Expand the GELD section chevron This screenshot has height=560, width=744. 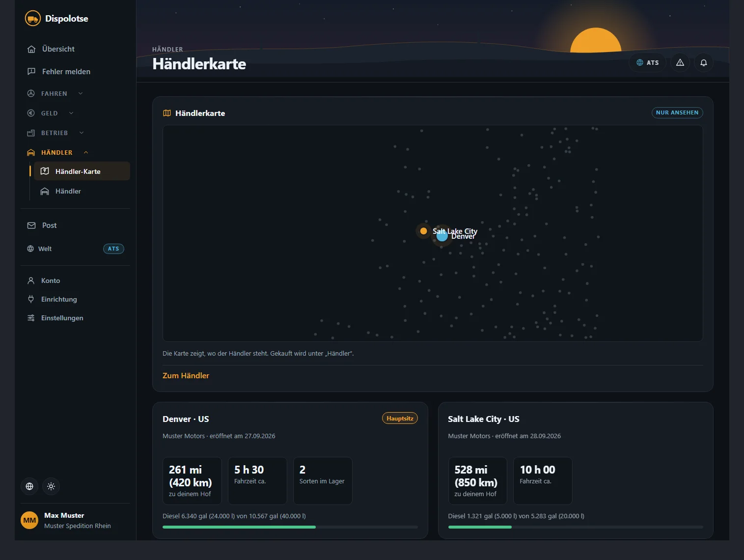(x=71, y=113)
